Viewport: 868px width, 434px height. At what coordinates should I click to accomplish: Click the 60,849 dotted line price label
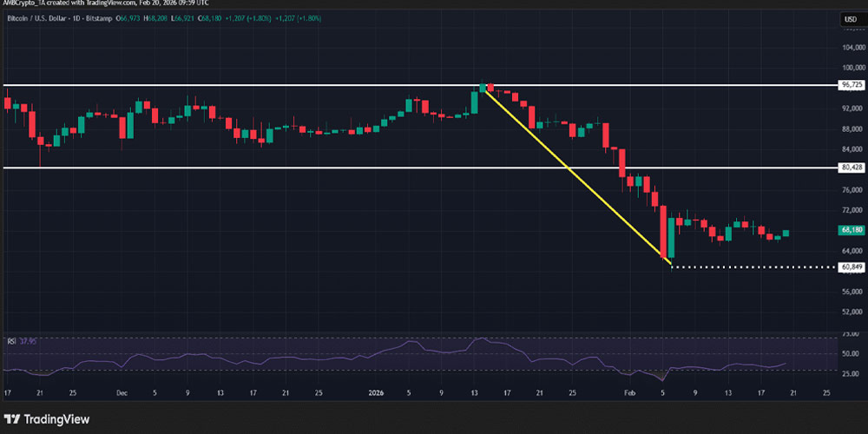851,266
